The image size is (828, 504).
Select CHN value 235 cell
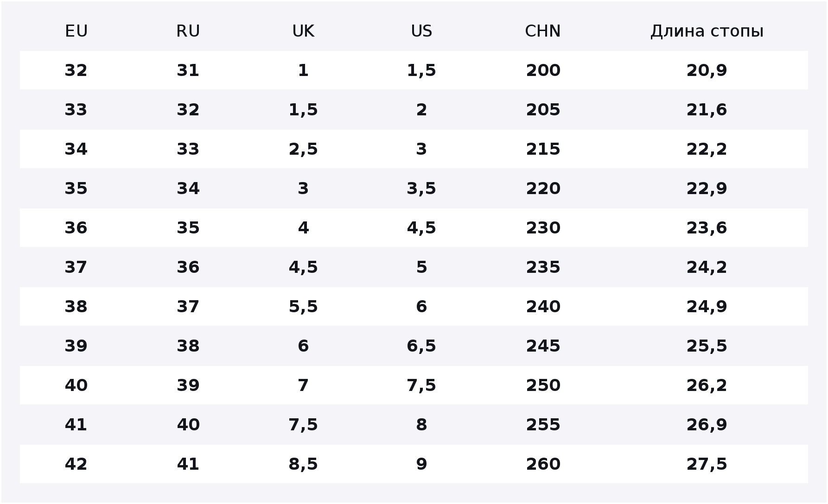click(543, 267)
